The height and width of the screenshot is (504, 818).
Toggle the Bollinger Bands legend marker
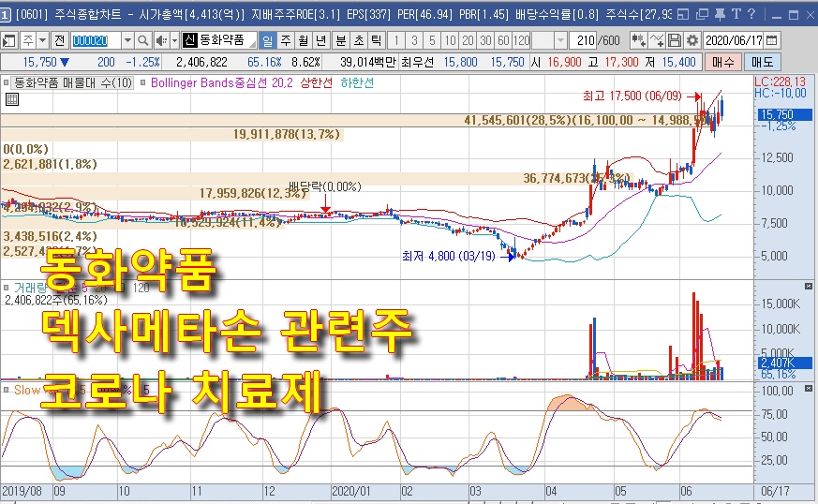pos(143,82)
